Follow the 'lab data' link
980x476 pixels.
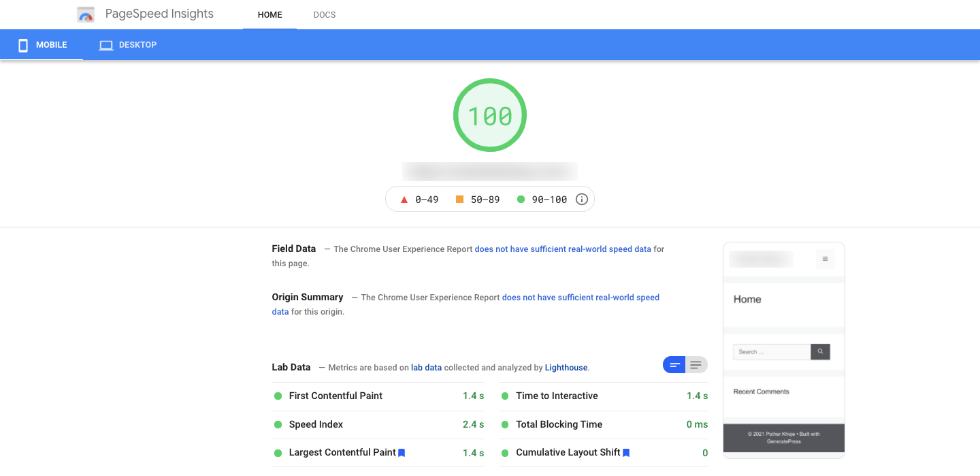426,368
